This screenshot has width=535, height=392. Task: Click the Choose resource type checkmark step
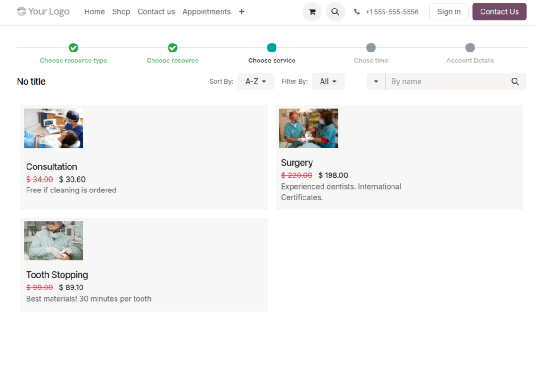pos(73,48)
